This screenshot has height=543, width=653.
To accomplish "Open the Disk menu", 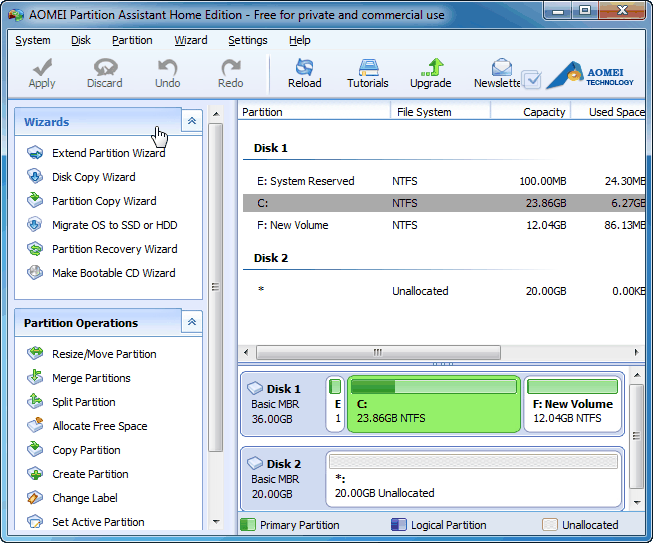I will click(x=81, y=40).
